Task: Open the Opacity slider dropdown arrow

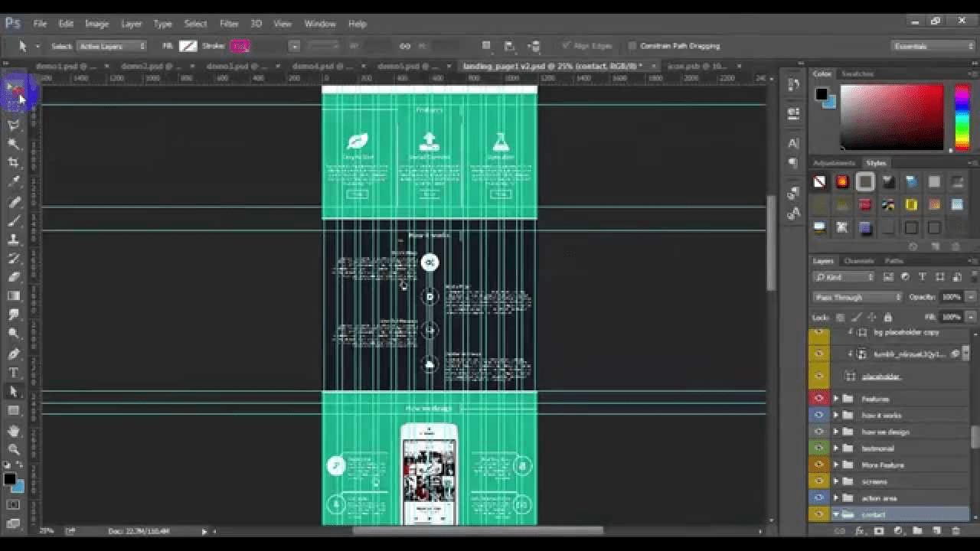Action: [971, 297]
